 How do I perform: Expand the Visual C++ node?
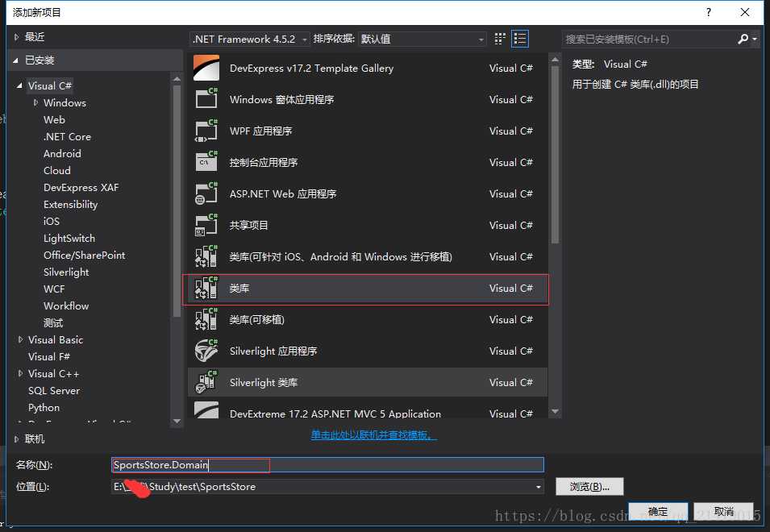coord(20,373)
